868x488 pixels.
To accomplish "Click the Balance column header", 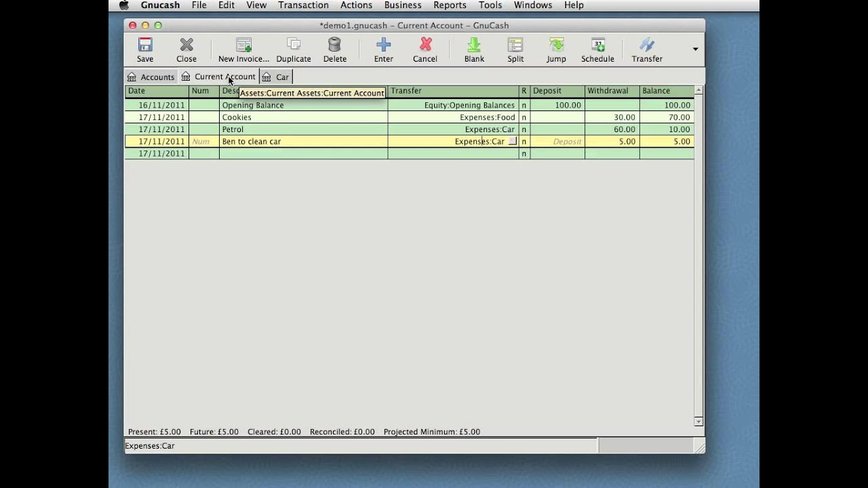I will [667, 91].
